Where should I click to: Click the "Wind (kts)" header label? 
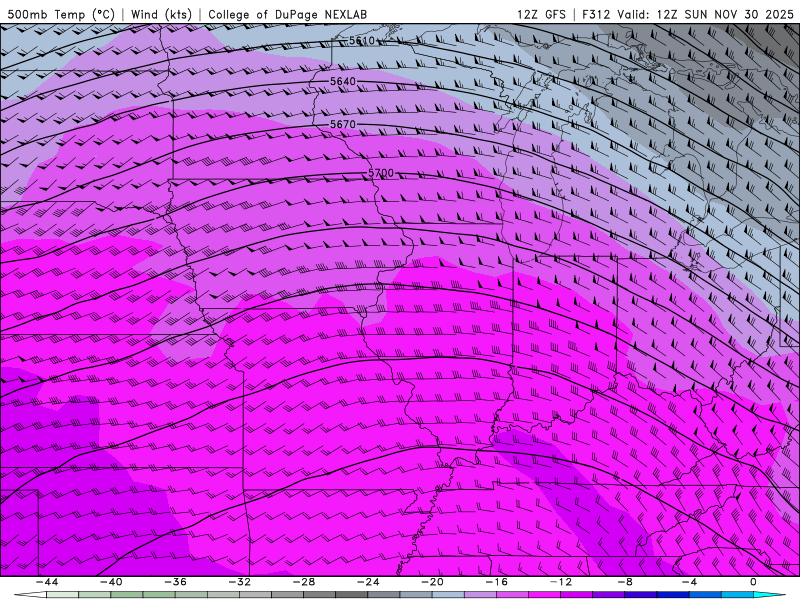point(161,14)
